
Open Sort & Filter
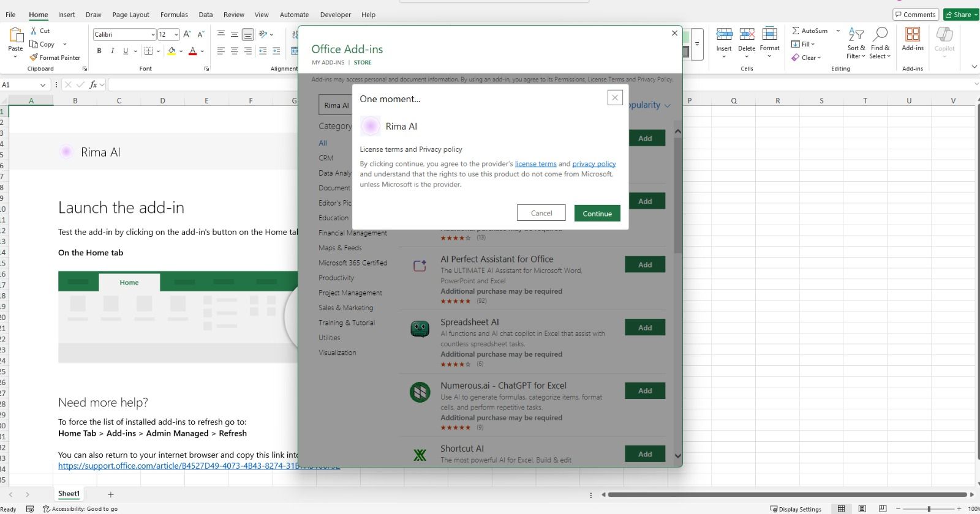pyautogui.click(x=856, y=43)
